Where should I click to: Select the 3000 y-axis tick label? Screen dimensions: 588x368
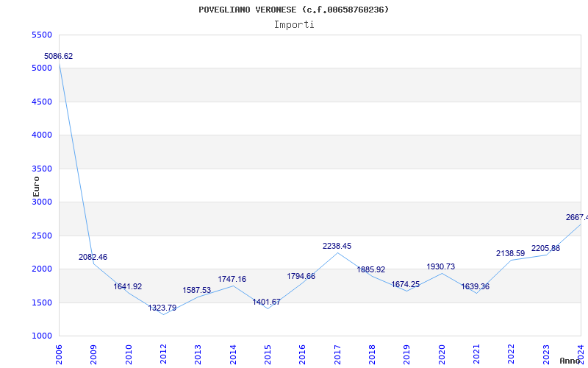[42, 202]
